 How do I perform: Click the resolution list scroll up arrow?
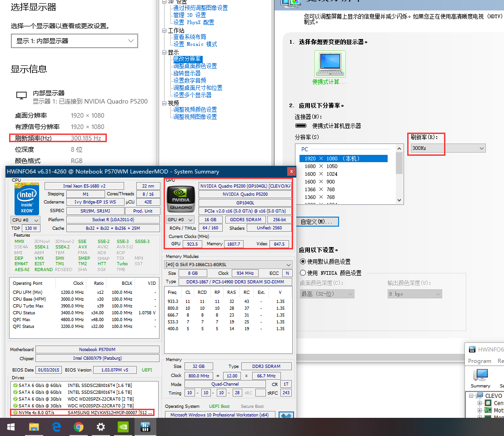coord(399,149)
